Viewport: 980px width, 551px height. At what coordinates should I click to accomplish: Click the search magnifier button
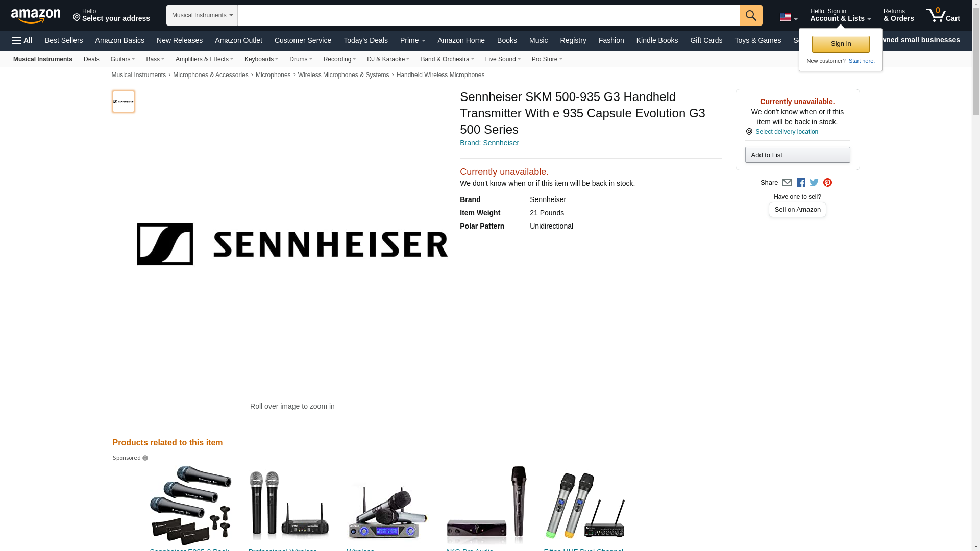750,15
